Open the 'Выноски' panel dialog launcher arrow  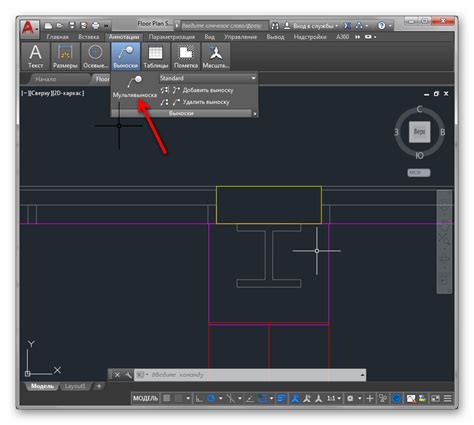click(x=255, y=114)
